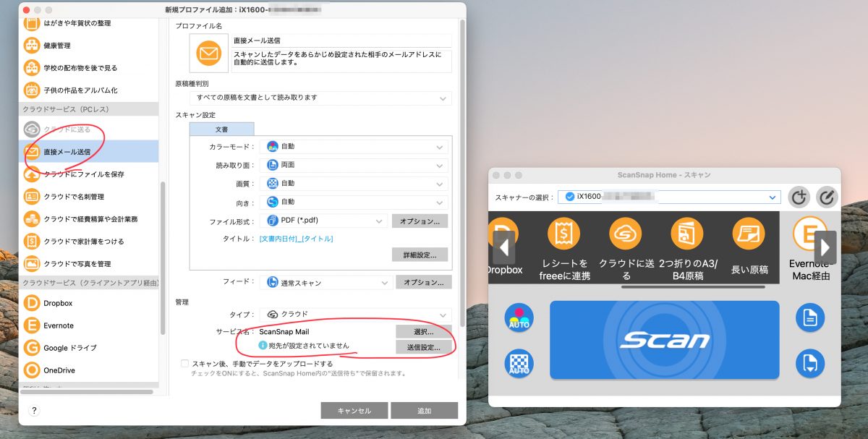Choose the 学校の配布物を後で見る profile icon
Screen dimensions: 868x439
click(32, 68)
